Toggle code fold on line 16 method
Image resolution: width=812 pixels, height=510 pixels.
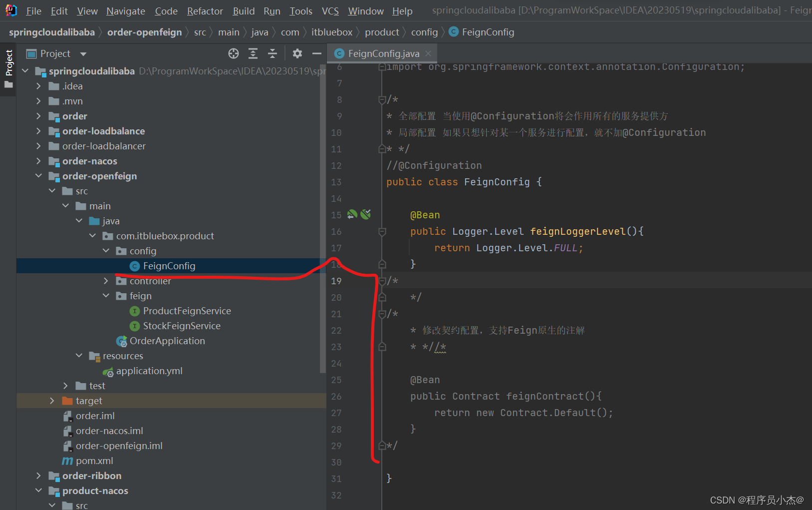382,231
